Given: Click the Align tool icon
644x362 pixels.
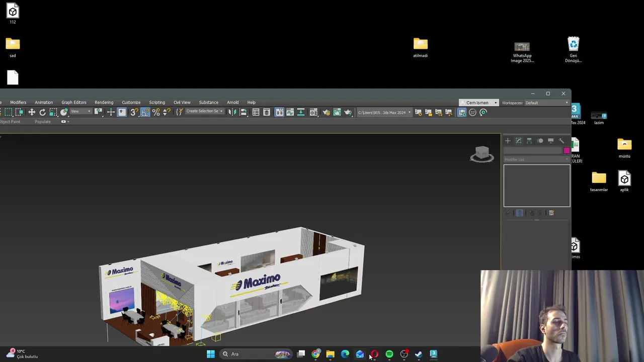Looking at the screenshot, I should [x=243, y=112].
